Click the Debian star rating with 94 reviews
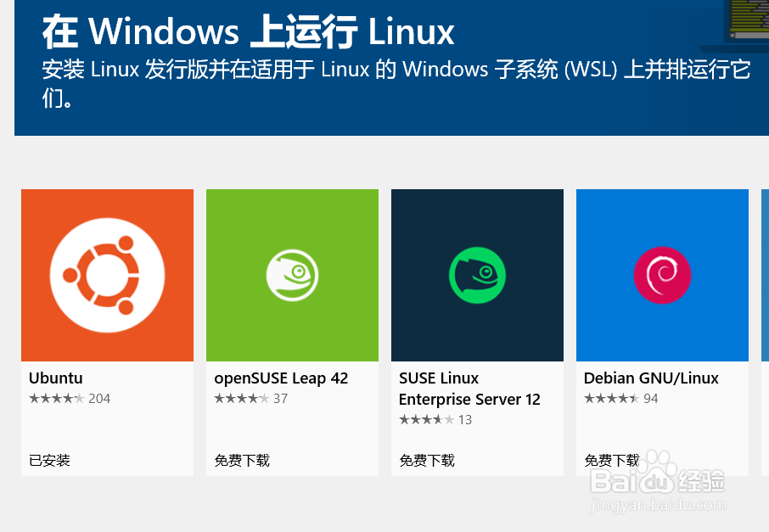 click(x=621, y=399)
